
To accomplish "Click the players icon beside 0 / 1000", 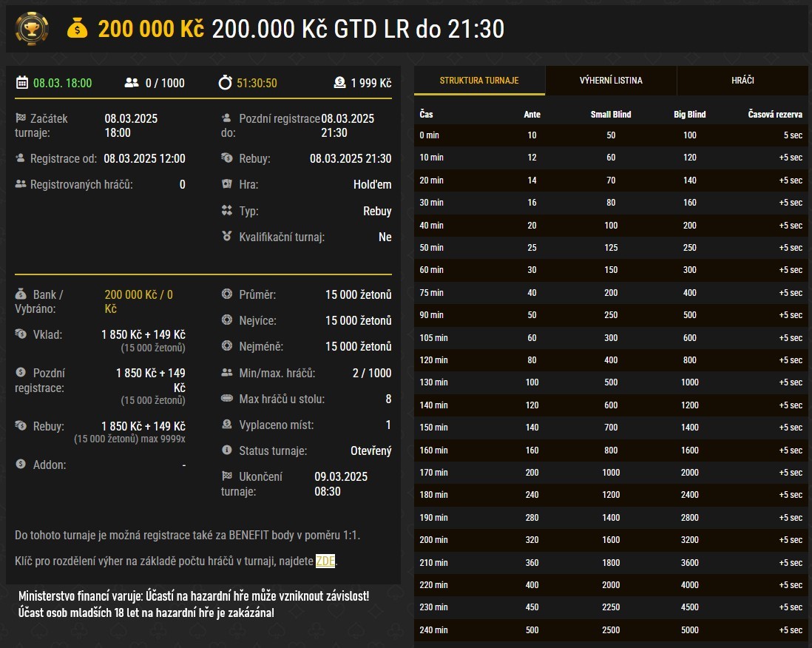I will [x=132, y=82].
